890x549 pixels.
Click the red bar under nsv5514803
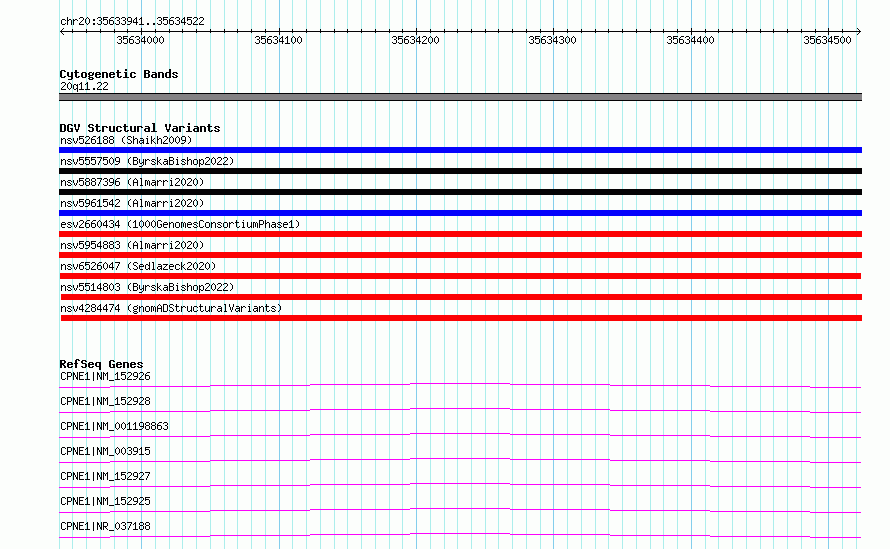click(461, 297)
